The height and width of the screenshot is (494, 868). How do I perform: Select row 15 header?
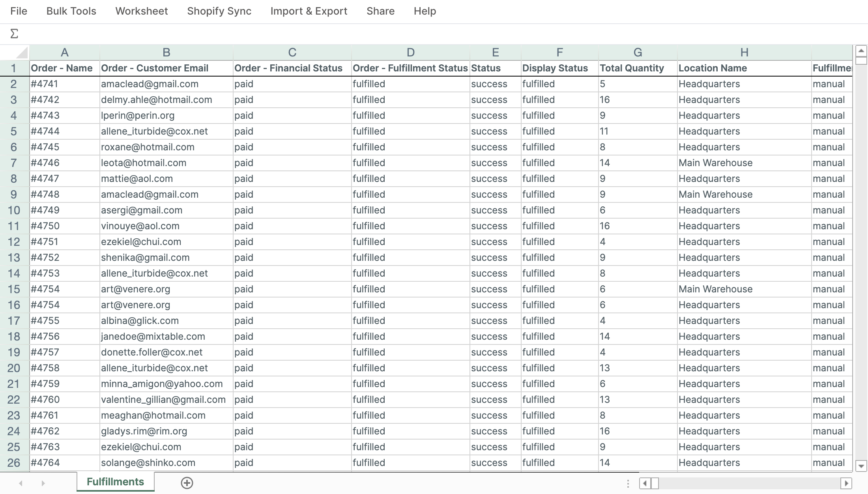pos(14,289)
